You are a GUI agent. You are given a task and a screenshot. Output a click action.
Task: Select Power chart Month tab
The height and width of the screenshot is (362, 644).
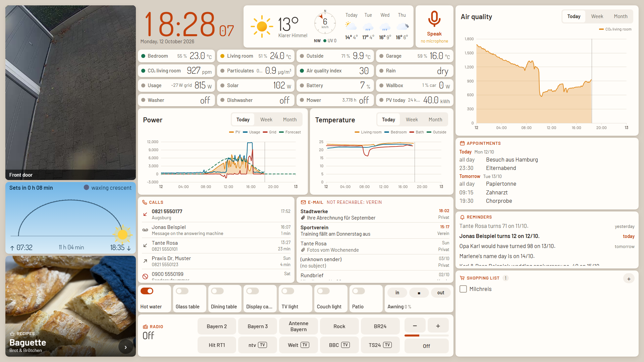289,120
